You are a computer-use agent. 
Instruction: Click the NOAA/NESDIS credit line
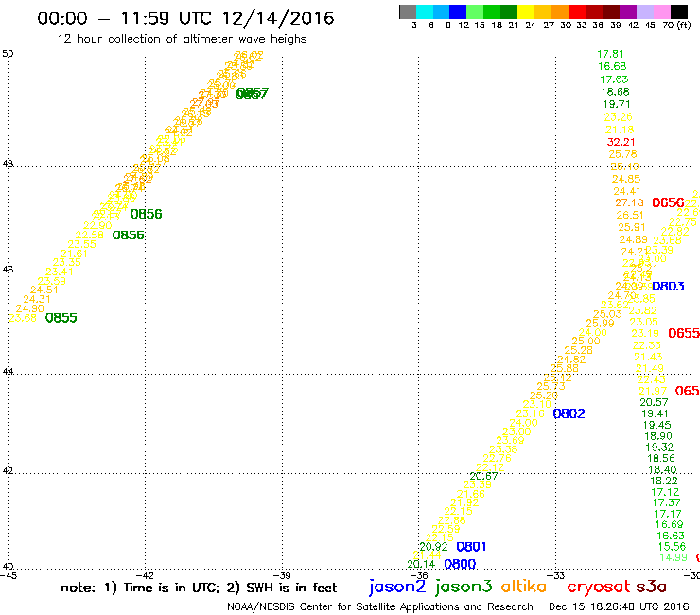tap(379, 606)
